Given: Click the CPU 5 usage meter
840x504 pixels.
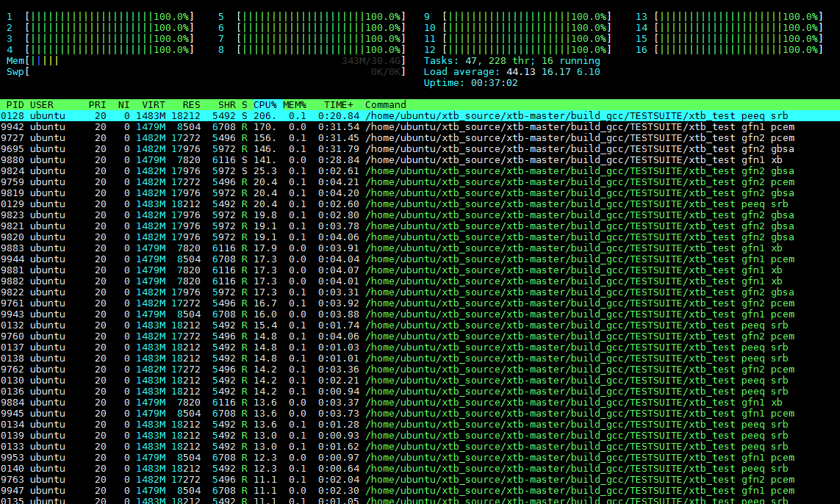Looking at the screenshot, I should click(312, 17).
